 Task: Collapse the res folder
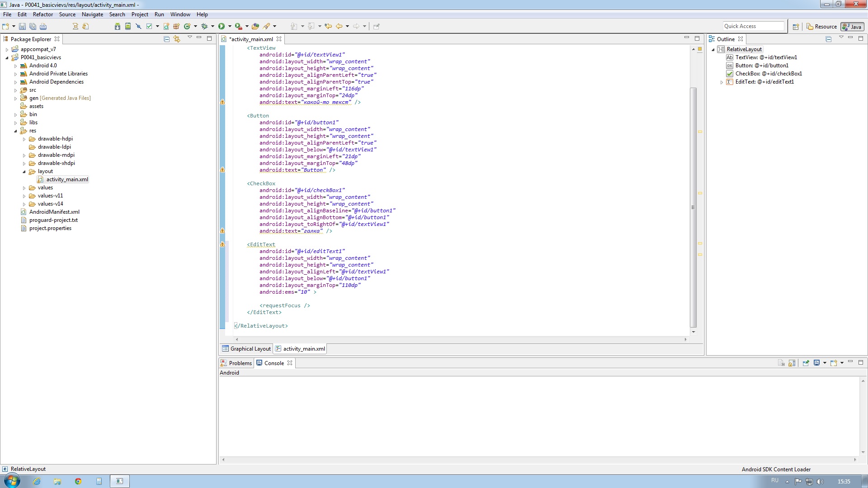click(15, 131)
